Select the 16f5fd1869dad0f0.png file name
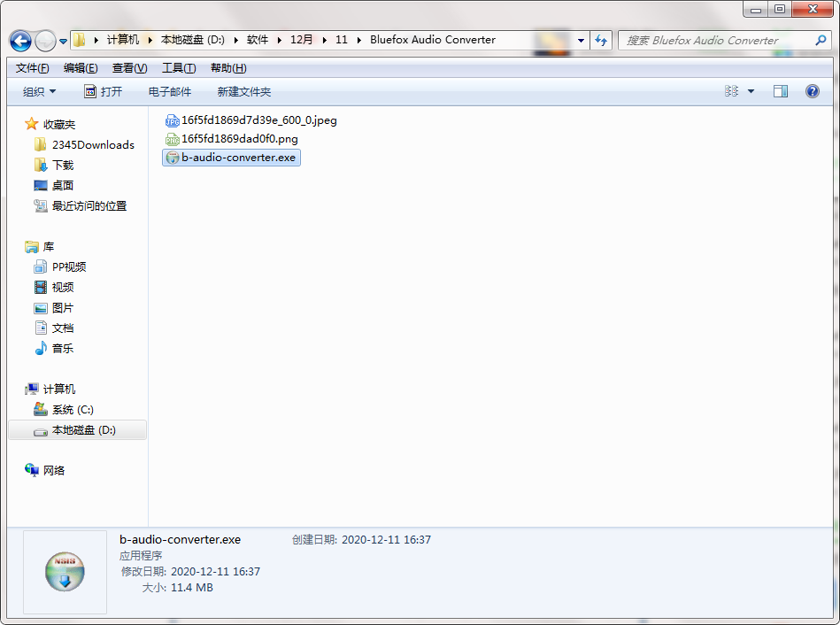Image resolution: width=840 pixels, height=625 pixels. click(x=240, y=139)
